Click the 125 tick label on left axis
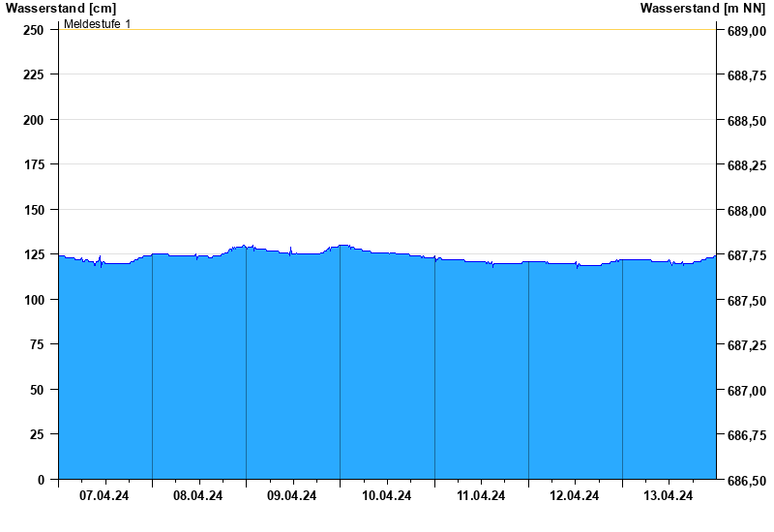774x532 pixels. pos(34,255)
